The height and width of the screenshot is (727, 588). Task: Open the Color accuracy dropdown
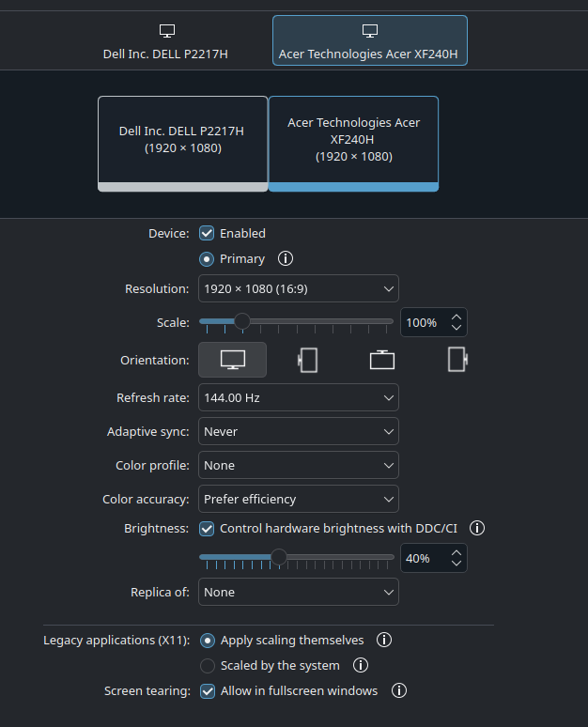click(299, 499)
